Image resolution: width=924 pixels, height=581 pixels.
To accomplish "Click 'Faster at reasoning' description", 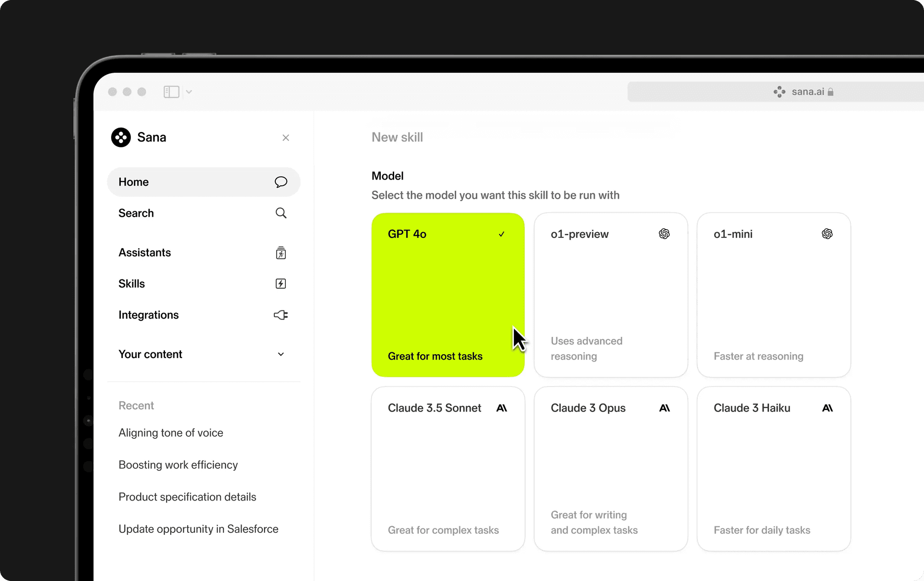I will (x=758, y=356).
